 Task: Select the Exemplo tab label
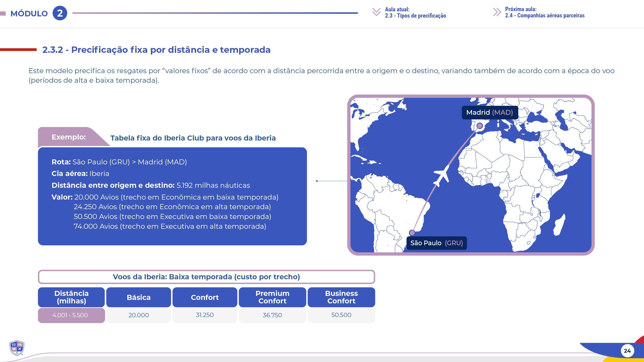(69, 137)
